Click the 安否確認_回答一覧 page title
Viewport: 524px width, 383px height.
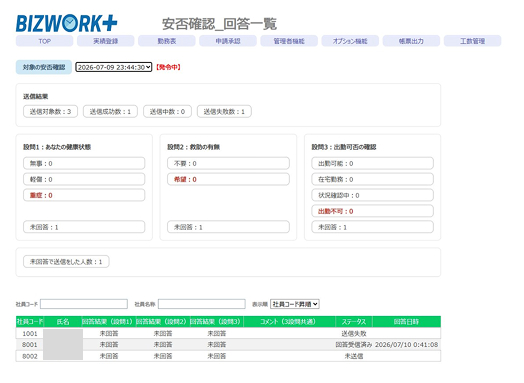click(x=220, y=24)
